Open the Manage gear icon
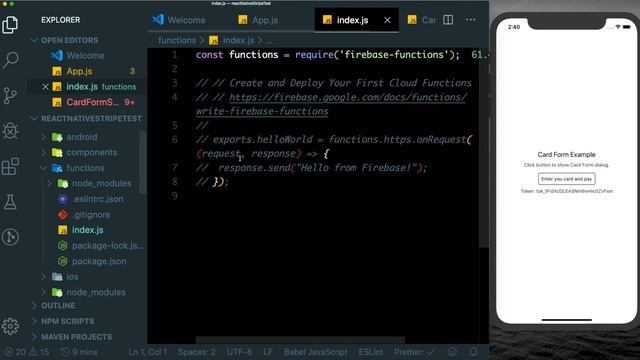This screenshot has height=360, width=640. pos(10,326)
